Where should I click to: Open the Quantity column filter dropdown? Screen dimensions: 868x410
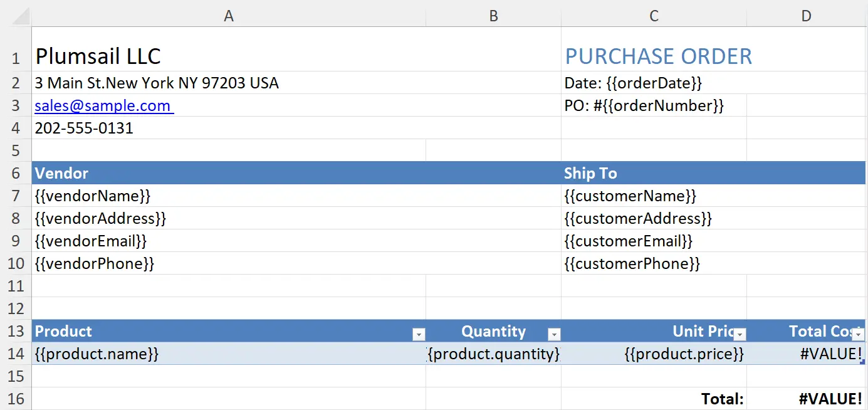(553, 335)
